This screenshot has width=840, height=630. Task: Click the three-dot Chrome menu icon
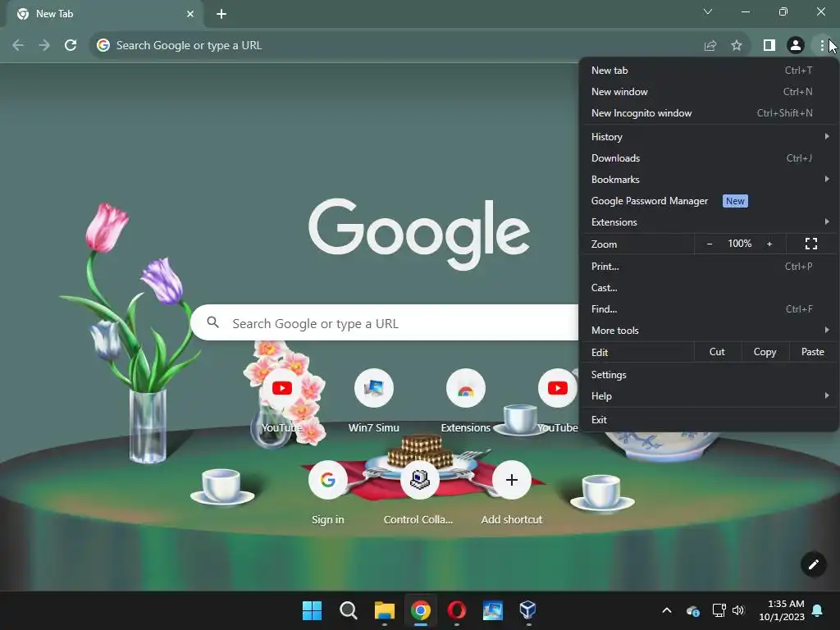click(x=822, y=46)
